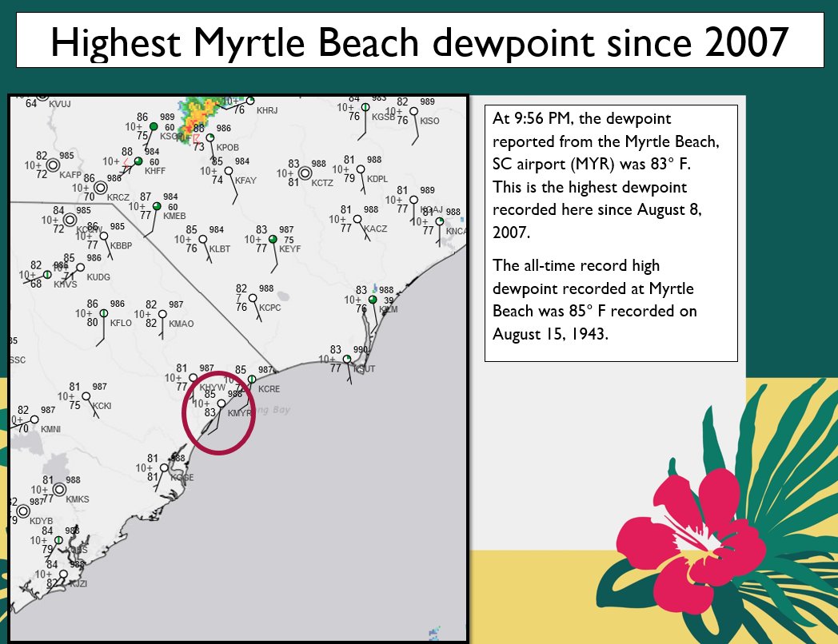
Task: Click the KCKI station label
Action: click(x=102, y=406)
